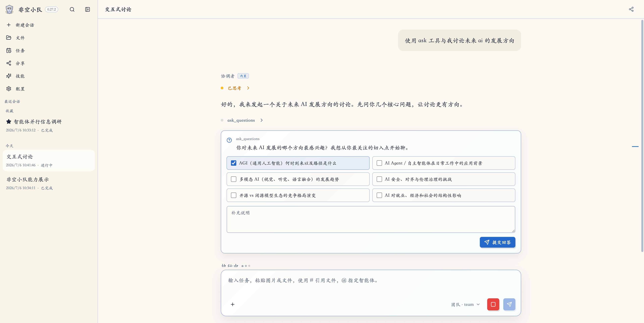The width and height of the screenshot is (644, 323).
Task: Expand the ask_questions tool call row
Action: [242, 120]
